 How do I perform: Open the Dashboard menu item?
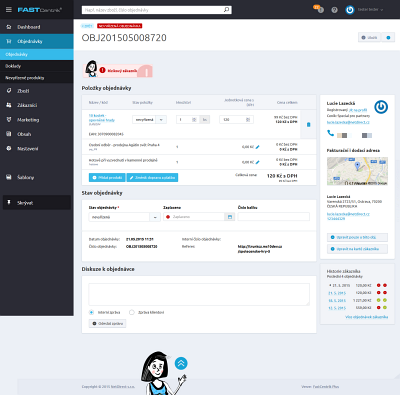pyautogui.click(x=37, y=27)
